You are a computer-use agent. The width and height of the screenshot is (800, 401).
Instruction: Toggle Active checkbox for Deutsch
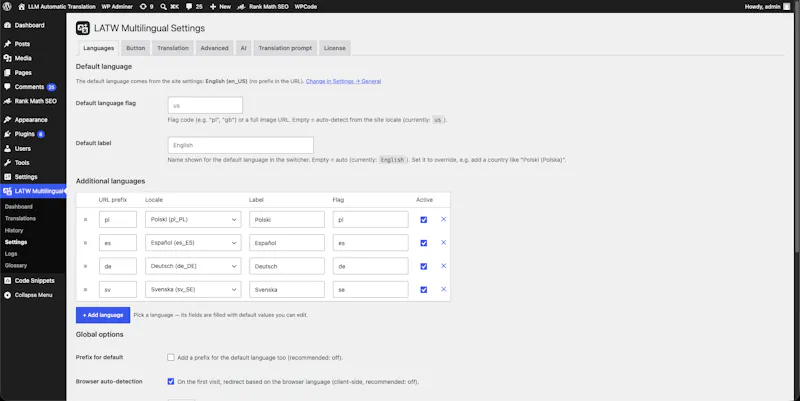(423, 266)
